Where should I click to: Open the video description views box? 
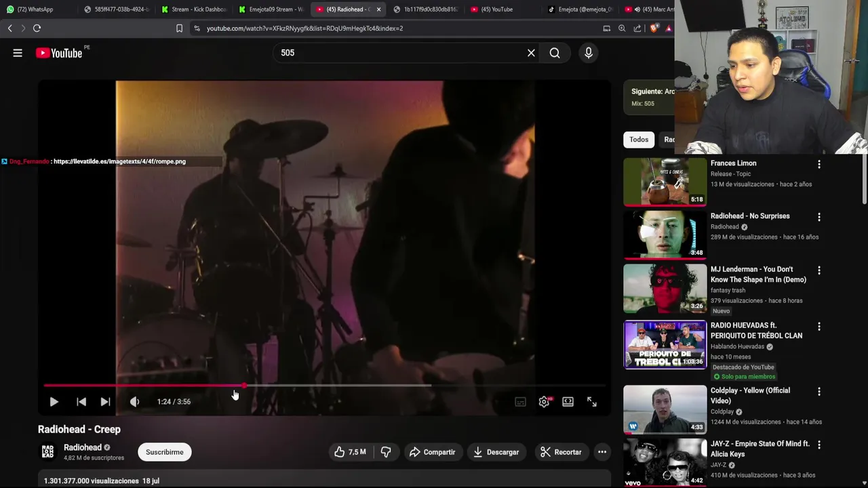click(324, 480)
